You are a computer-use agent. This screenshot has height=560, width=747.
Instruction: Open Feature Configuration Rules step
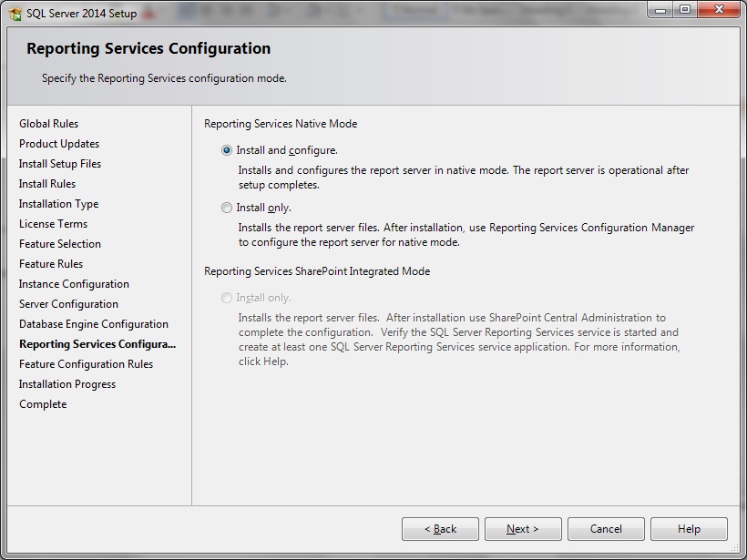click(x=87, y=364)
